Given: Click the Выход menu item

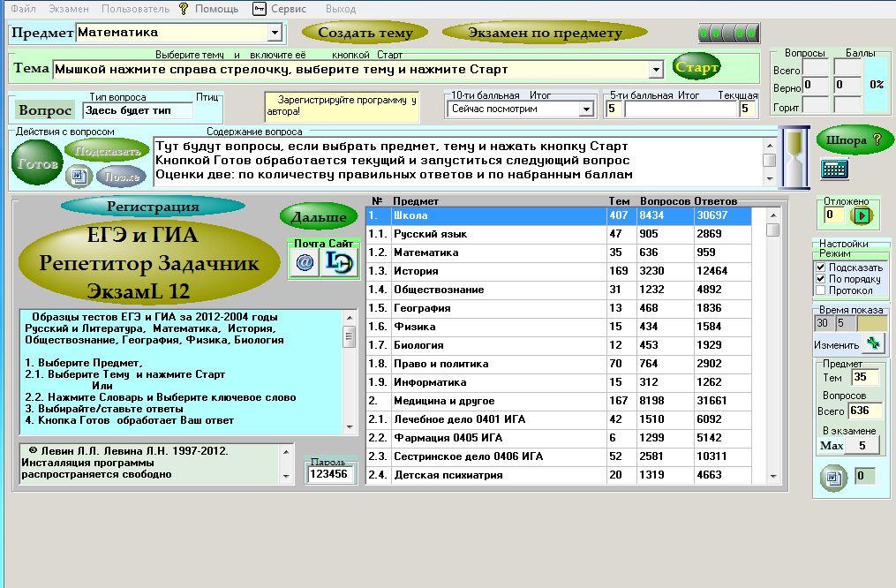Looking at the screenshot, I should coord(341,9).
